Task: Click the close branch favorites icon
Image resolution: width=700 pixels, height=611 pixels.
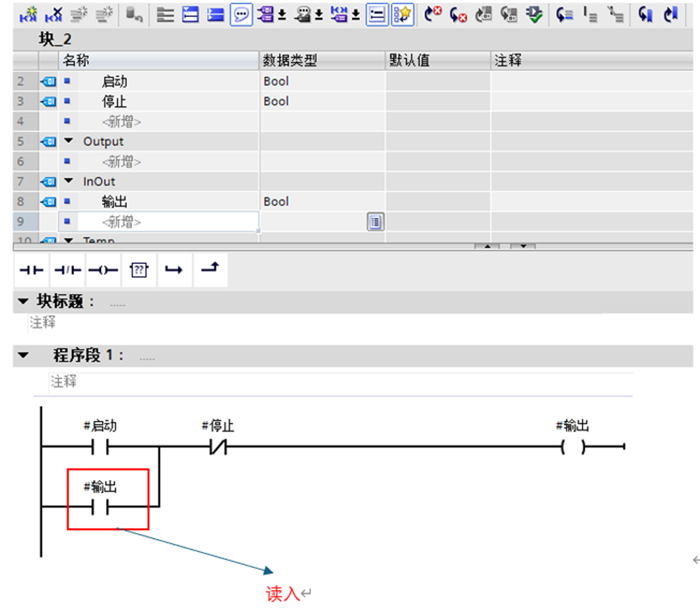Action: (210, 270)
